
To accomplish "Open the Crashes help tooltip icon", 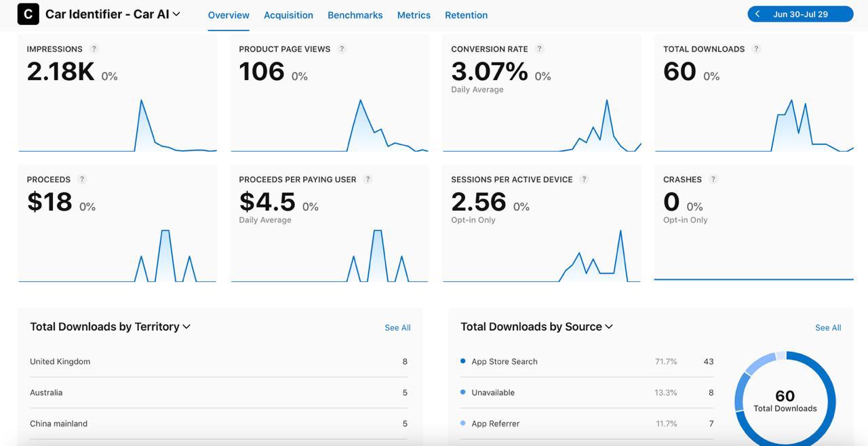I will coord(713,179).
